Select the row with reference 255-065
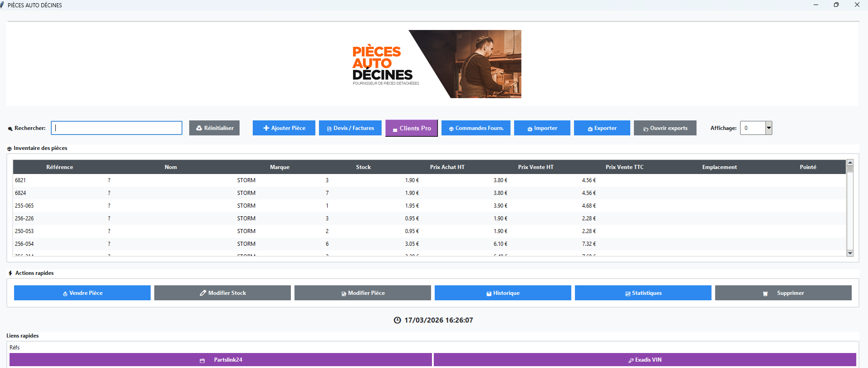Screen dimensions: 868x368 430,206
